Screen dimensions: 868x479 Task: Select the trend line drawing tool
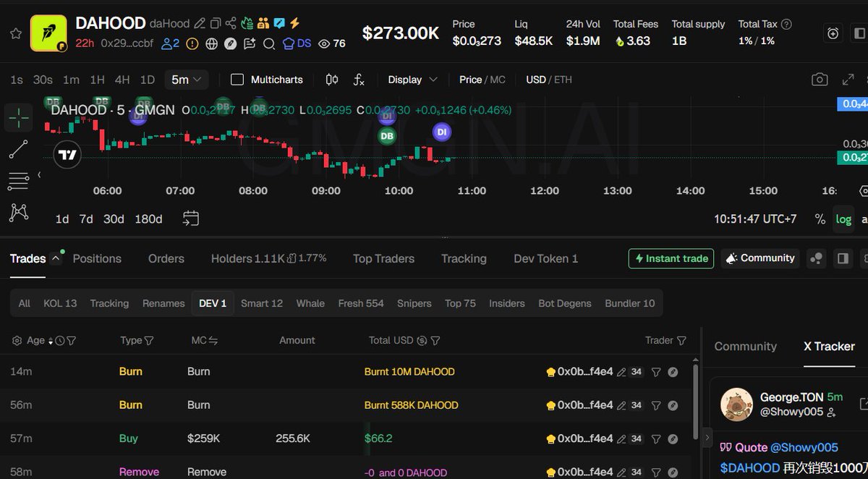(x=19, y=149)
